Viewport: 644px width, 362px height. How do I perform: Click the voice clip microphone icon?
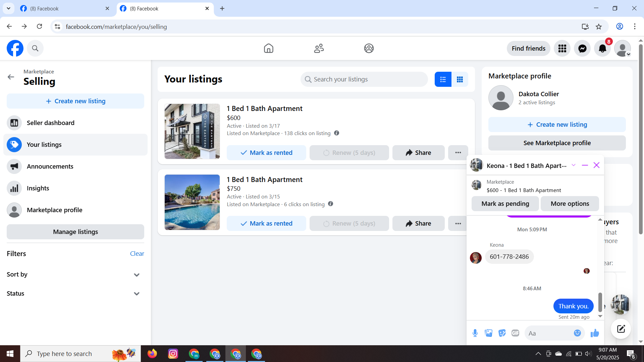coord(475,333)
